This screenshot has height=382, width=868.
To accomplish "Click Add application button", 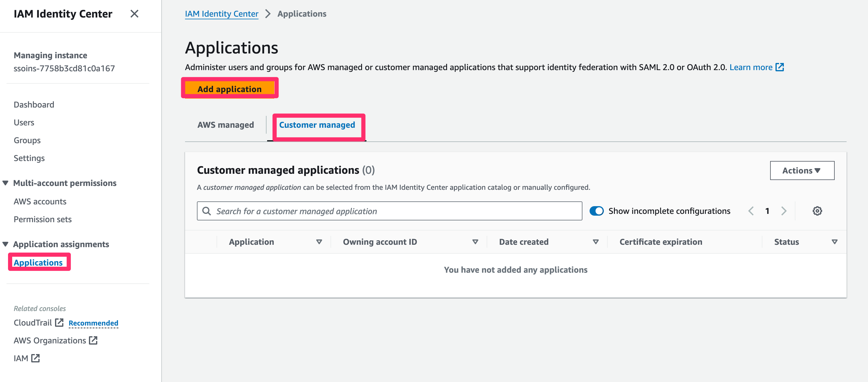I will (x=229, y=89).
